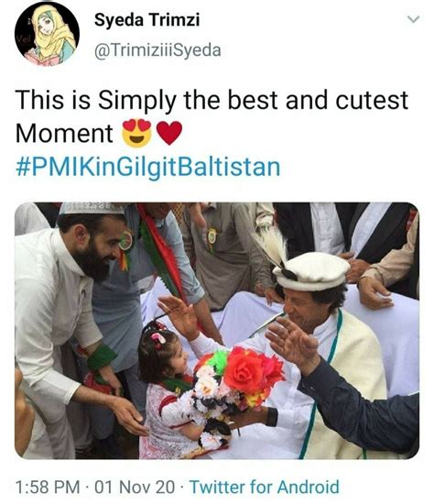Screen dimensions: 434x504
Task: Open Syeda Trimzi's profile avatar
Action: [x=47, y=34]
